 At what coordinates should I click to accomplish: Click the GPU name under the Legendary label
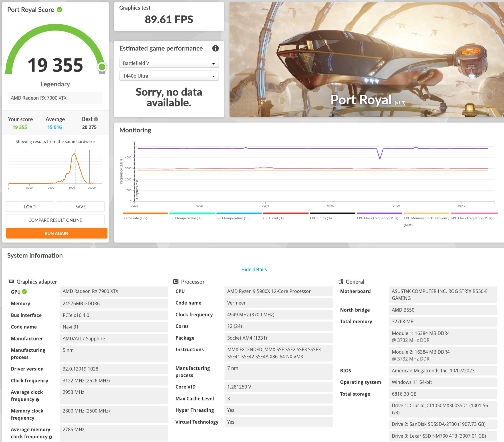point(55,98)
